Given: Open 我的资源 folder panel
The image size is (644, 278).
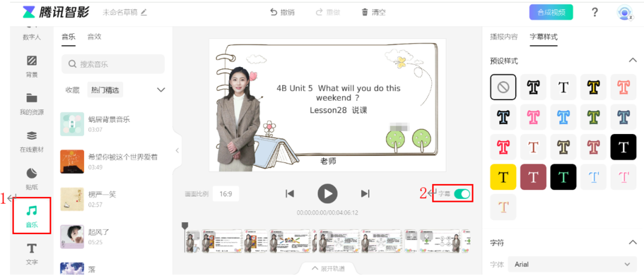Looking at the screenshot, I should pyautogui.click(x=32, y=104).
